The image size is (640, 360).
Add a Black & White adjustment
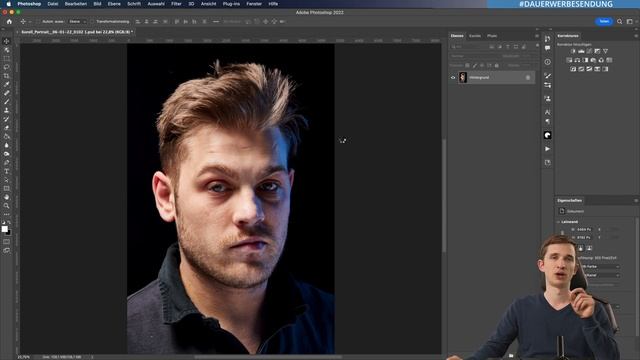click(x=585, y=60)
